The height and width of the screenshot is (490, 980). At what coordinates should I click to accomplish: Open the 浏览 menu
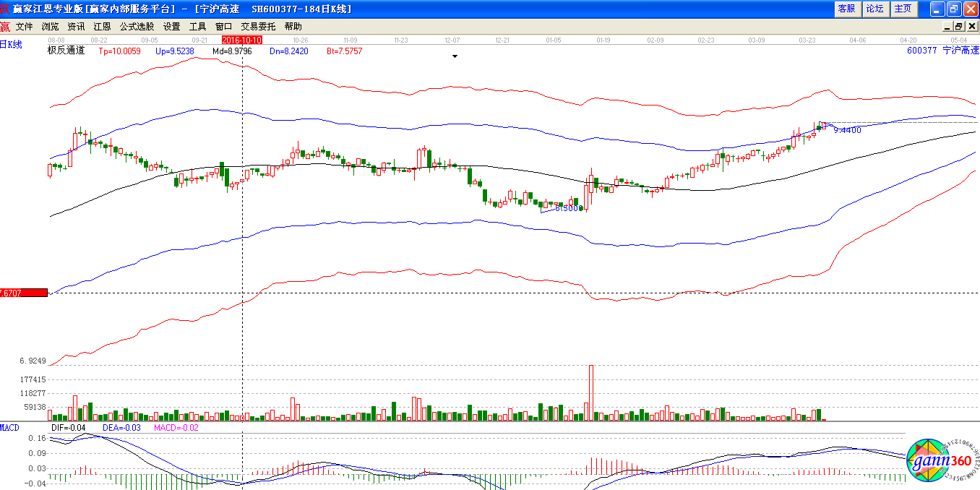[51, 26]
